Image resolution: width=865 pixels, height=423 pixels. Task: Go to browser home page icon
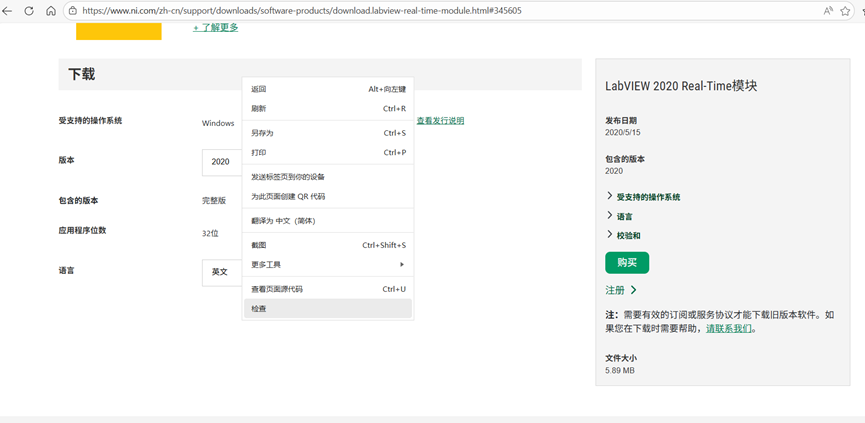pyautogui.click(x=51, y=10)
